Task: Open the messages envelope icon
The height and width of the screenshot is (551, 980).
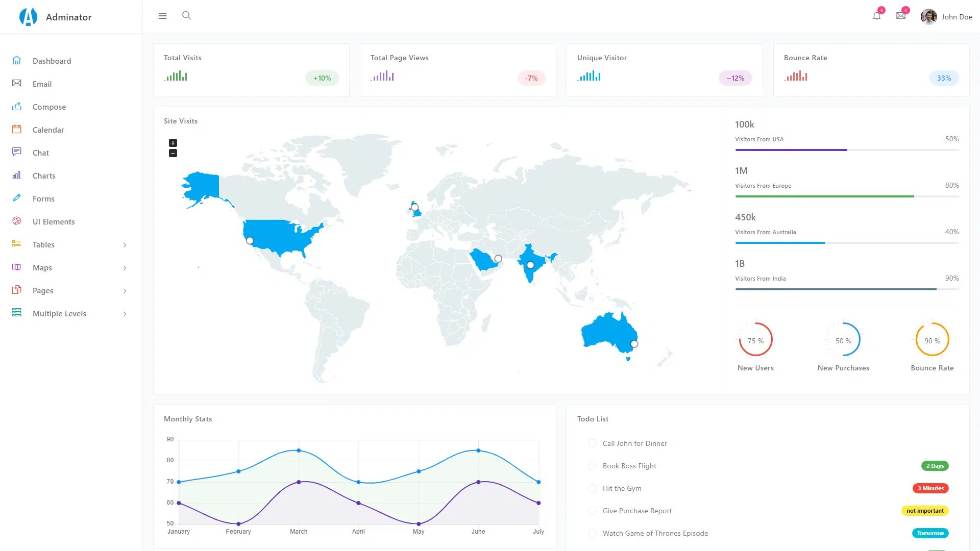Action: coord(901,16)
